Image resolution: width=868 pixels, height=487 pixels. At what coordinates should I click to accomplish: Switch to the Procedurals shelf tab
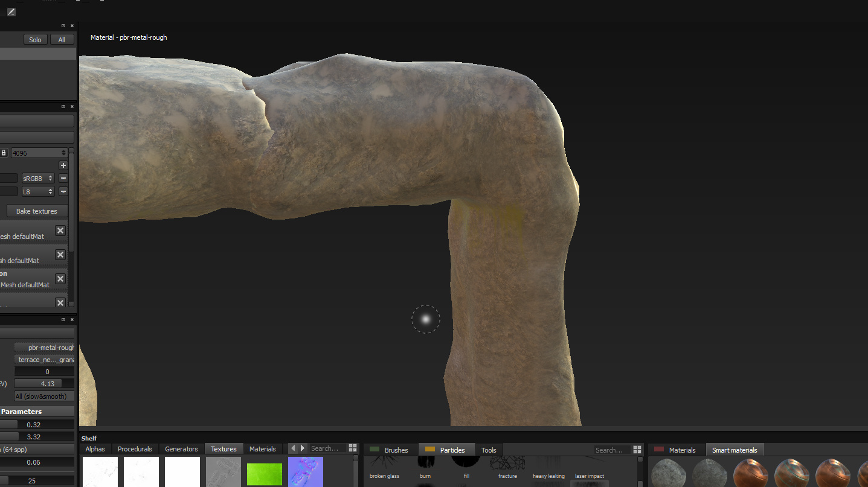click(x=135, y=449)
